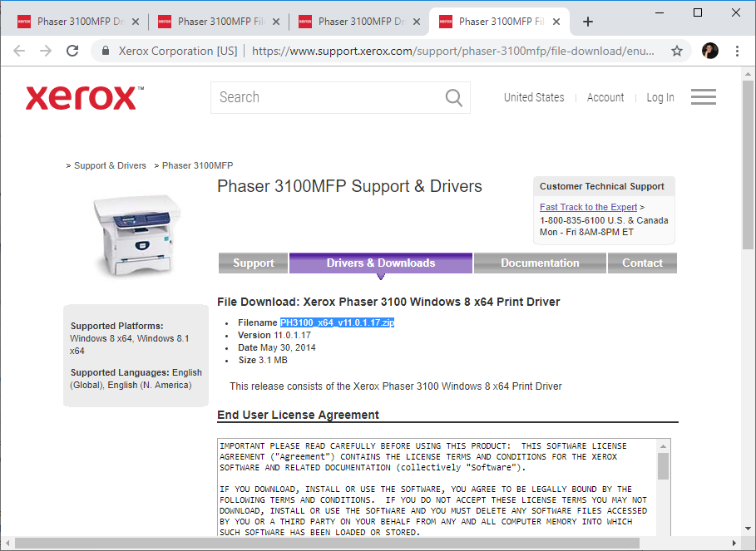Click the horizontal scrollbar thumb
This screenshot has width=756, height=551.
[x=327, y=544]
